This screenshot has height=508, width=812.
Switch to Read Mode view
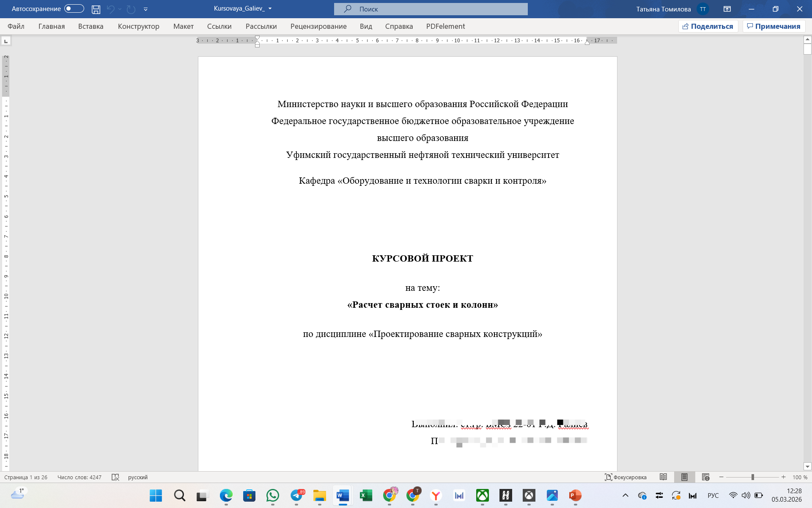pyautogui.click(x=663, y=477)
